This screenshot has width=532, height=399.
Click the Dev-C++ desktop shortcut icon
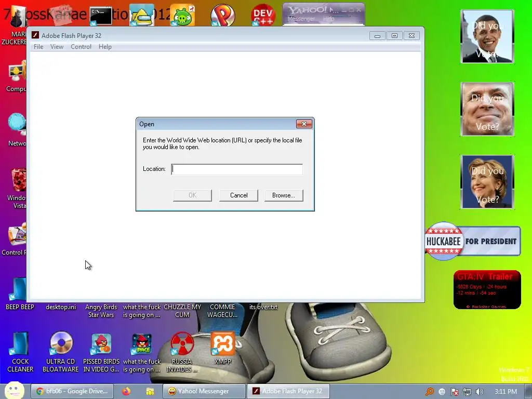coord(263,15)
